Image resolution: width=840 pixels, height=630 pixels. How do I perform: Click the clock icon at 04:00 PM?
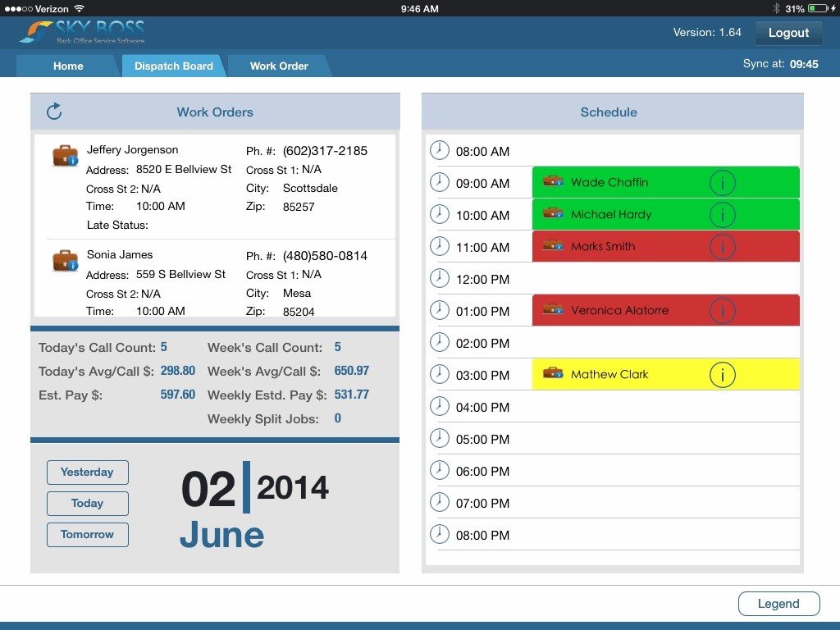coord(440,406)
